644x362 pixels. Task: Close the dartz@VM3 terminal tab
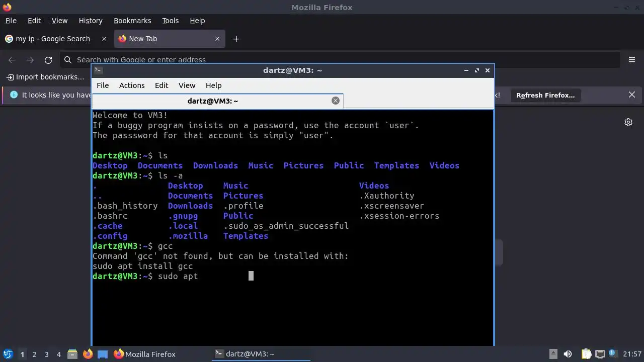[336, 101]
